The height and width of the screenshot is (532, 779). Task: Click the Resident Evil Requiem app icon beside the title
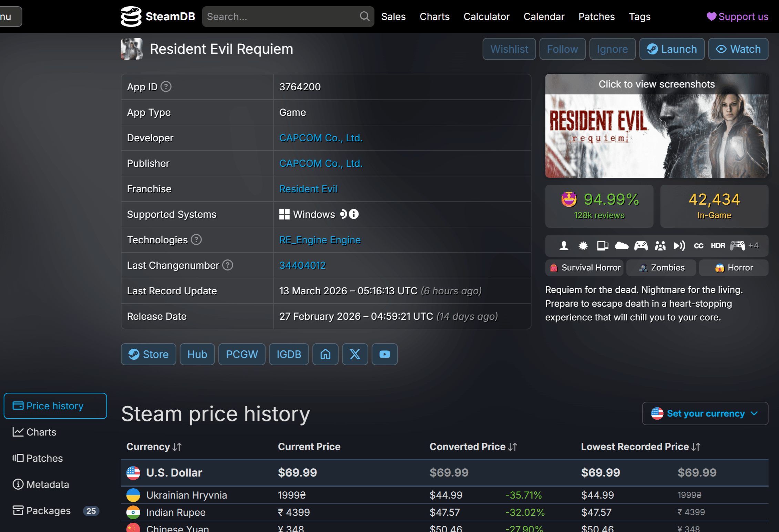pyautogui.click(x=132, y=49)
